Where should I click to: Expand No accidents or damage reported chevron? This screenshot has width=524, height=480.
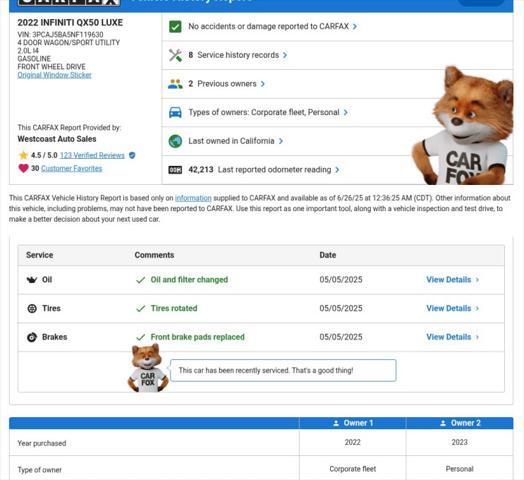pyautogui.click(x=355, y=26)
